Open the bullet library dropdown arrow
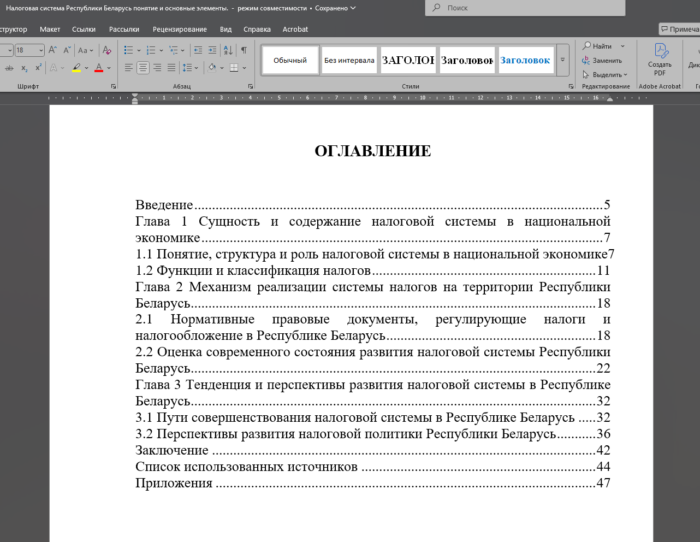This screenshot has height=542, width=700. tap(139, 50)
